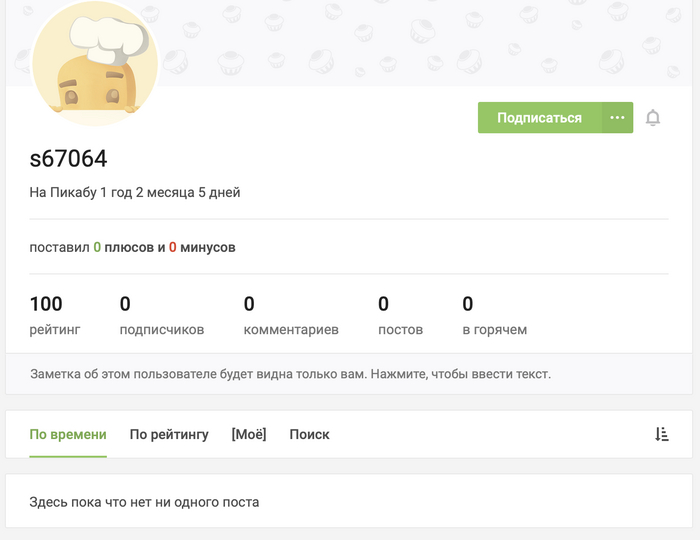Image resolution: width=700 pixels, height=540 pixels.
Task: Switch to the По рейтингу tab
Action: [169, 434]
